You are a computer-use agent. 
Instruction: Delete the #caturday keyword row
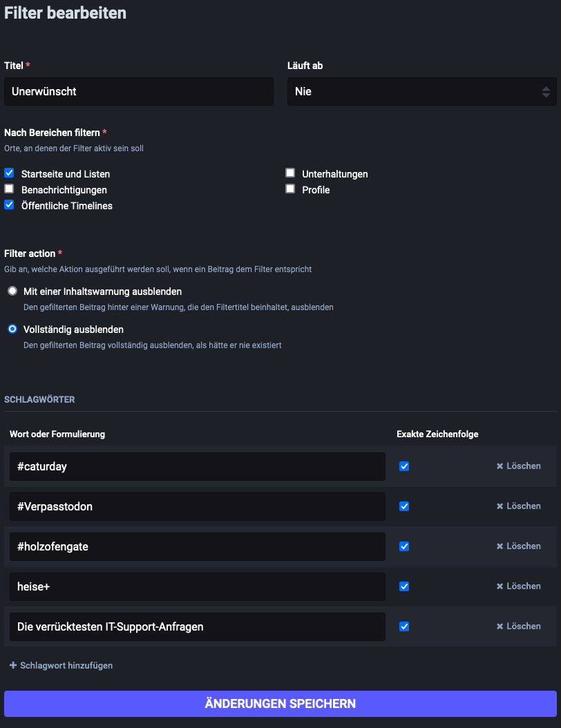[x=518, y=466]
